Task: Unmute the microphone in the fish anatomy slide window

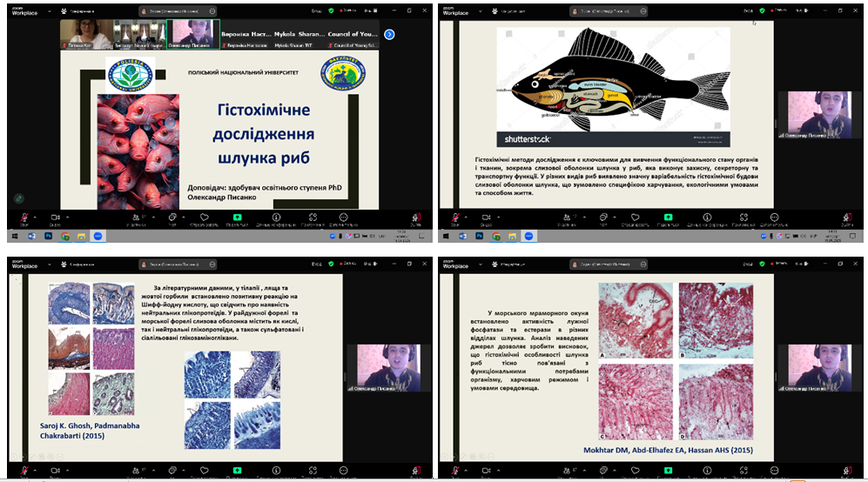Action: point(454,217)
